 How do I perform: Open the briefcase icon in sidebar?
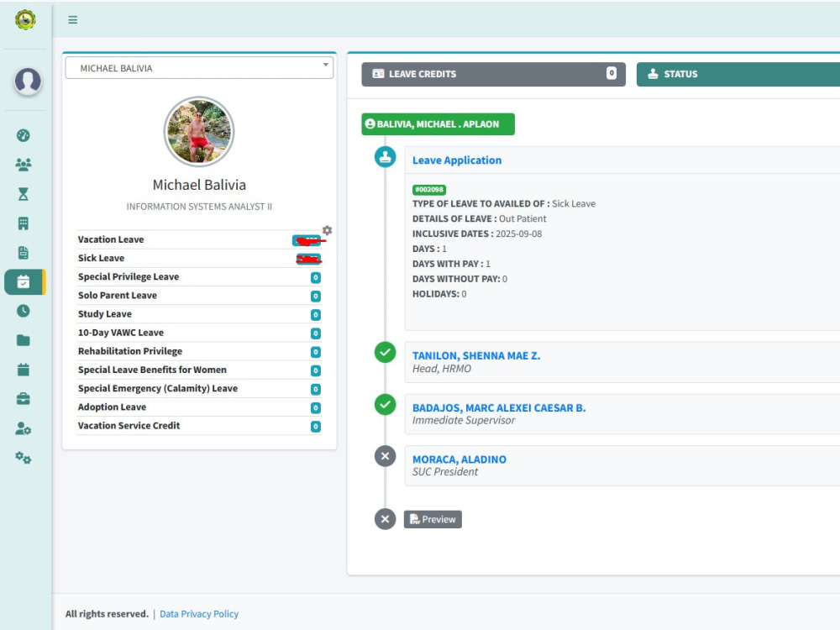[x=23, y=398]
